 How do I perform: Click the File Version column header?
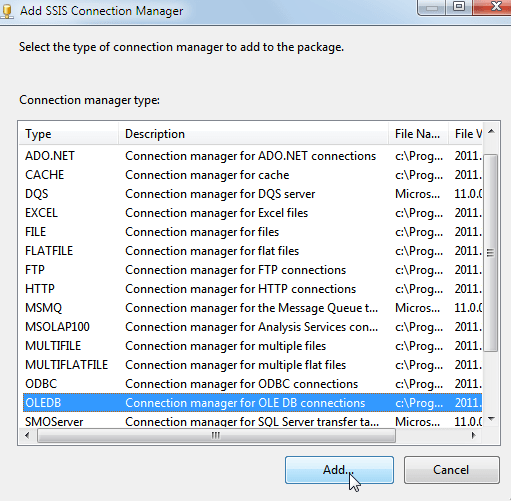pyautogui.click(x=465, y=134)
